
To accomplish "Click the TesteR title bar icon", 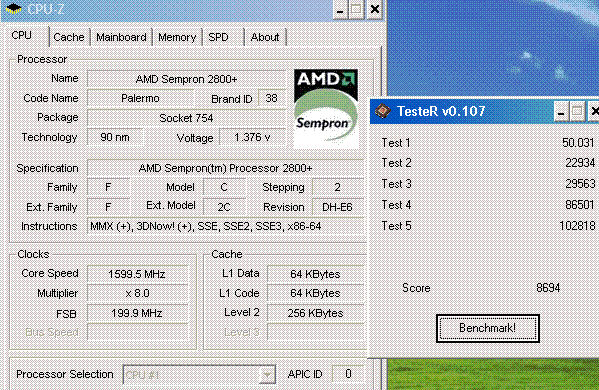I will [383, 111].
